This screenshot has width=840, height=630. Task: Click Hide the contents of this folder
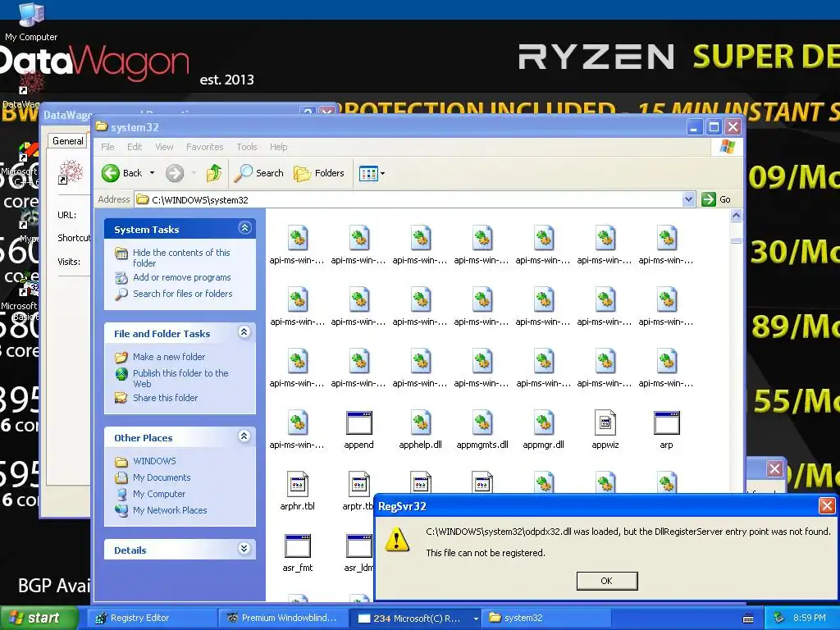(x=181, y=258)
